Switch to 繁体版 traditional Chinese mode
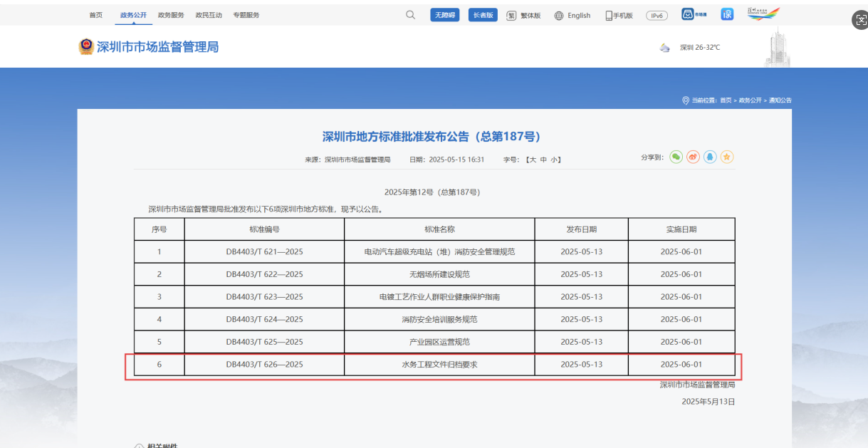Screen dimensions: 868x448 524,15
